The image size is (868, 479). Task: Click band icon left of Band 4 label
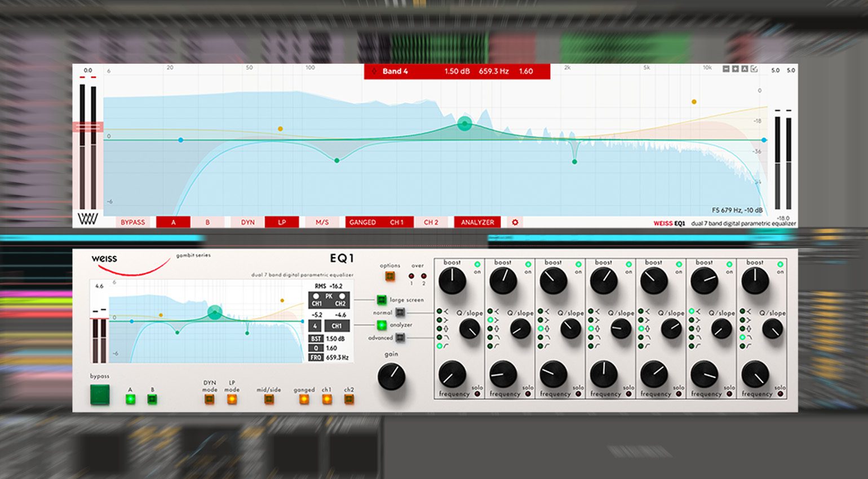[374, 72]
